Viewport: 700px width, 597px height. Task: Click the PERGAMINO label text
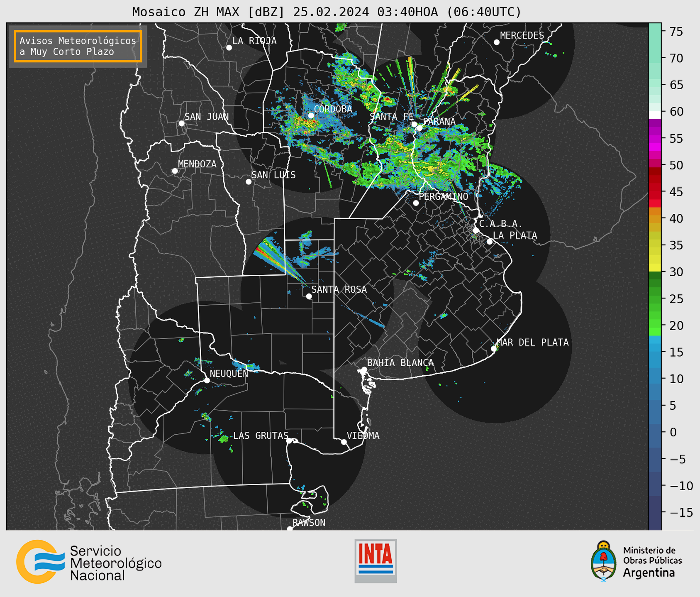443,196
